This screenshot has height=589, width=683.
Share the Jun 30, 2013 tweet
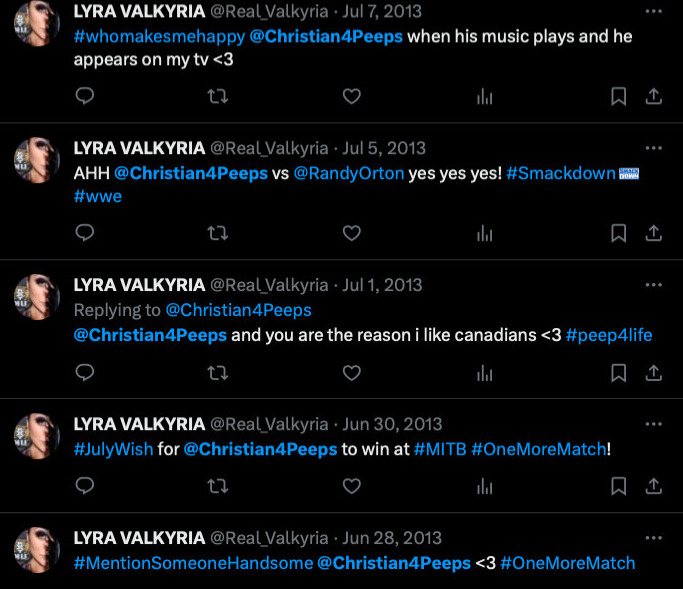tap(653, 486)
